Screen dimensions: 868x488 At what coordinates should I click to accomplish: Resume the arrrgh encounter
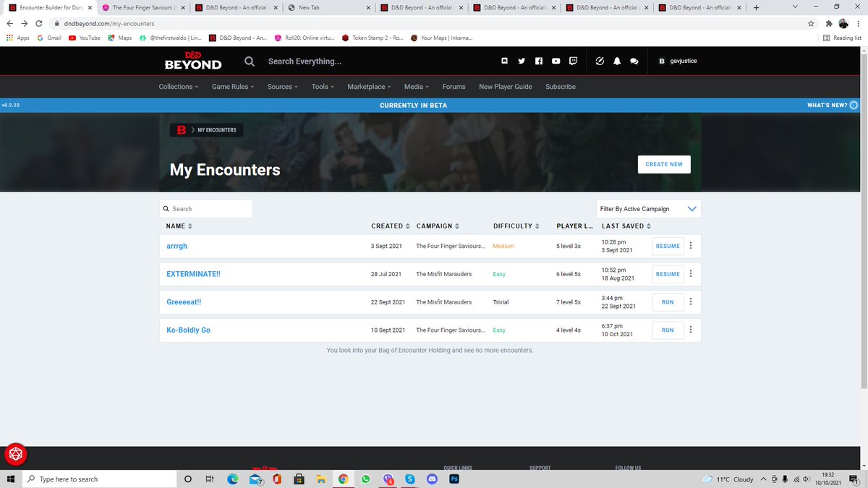[x=668, y=246]
